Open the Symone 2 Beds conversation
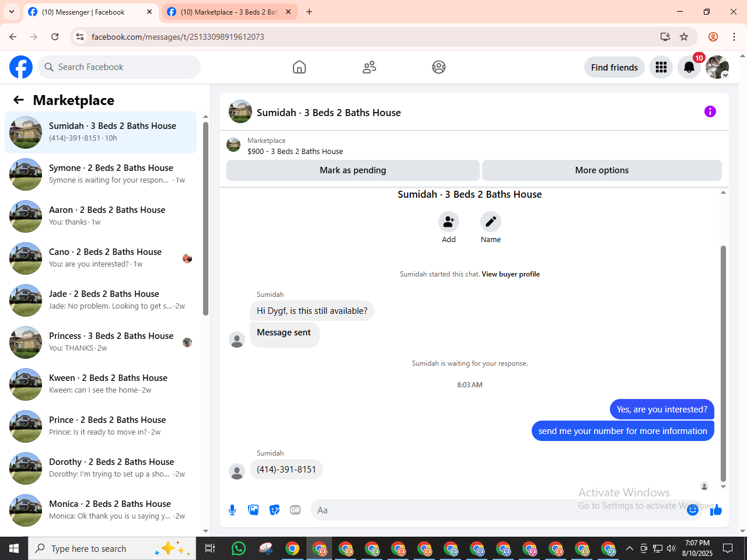This screenshot has width=747, height=560. (x=100, y=174)
